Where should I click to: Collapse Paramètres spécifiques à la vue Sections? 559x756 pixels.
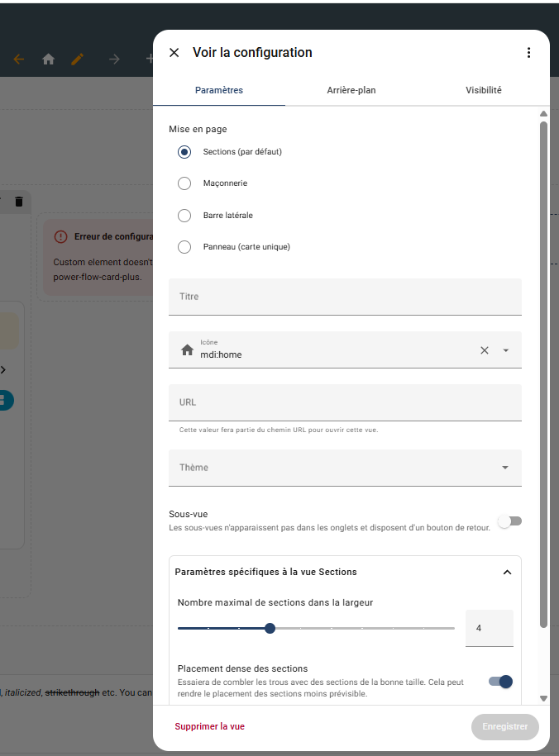pyautogui.click(x=507, y=572)
